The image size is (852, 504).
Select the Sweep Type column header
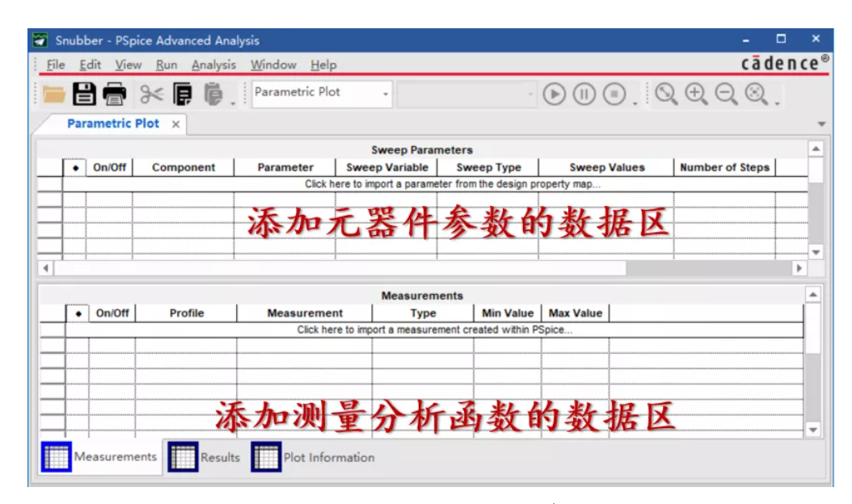[488, 167]
